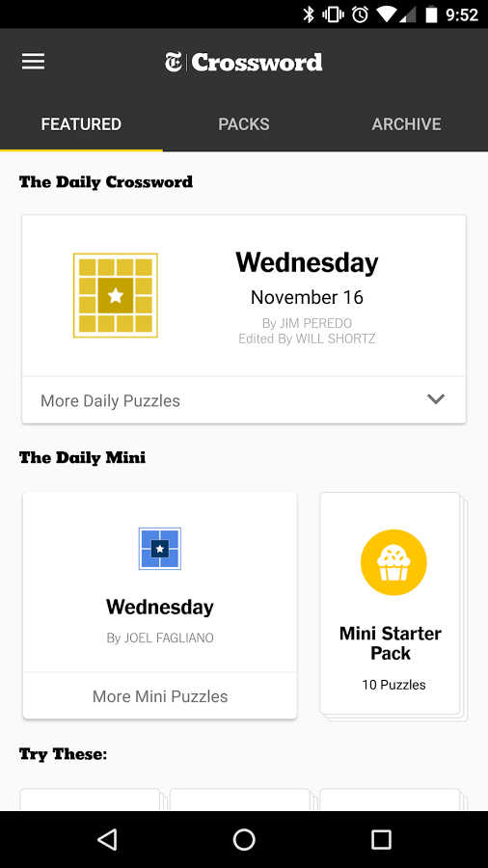Tap the Android home circle button

pos(244,840)
